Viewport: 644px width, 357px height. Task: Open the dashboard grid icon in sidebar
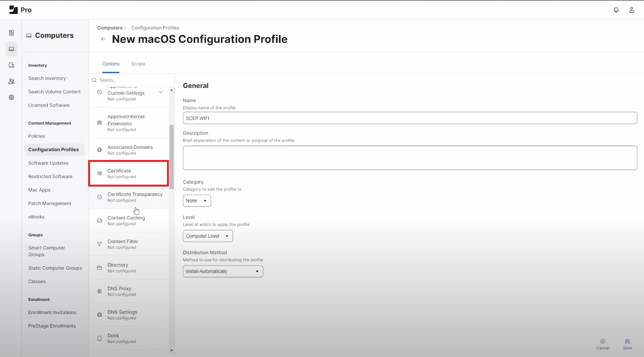coord(12,33)
